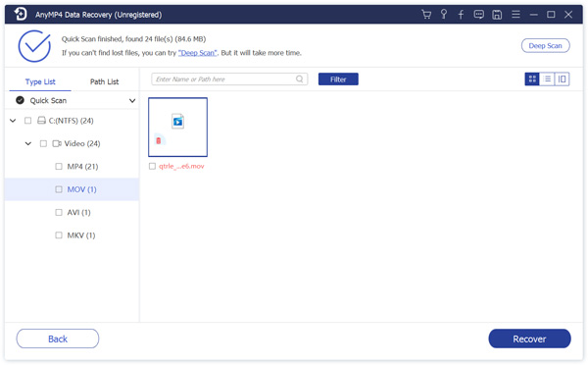Click the Quick Scan label
588x365 pixels.
48,100
